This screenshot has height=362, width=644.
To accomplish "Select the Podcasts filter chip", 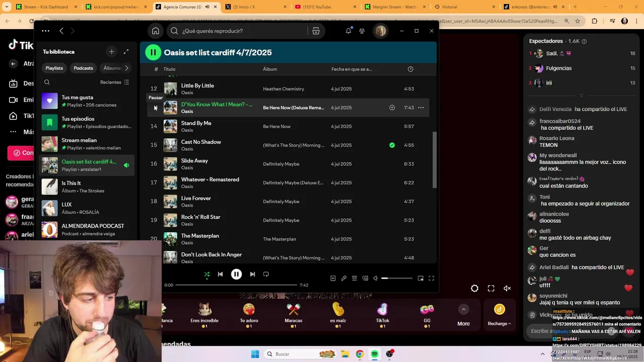I will [84, 68].
